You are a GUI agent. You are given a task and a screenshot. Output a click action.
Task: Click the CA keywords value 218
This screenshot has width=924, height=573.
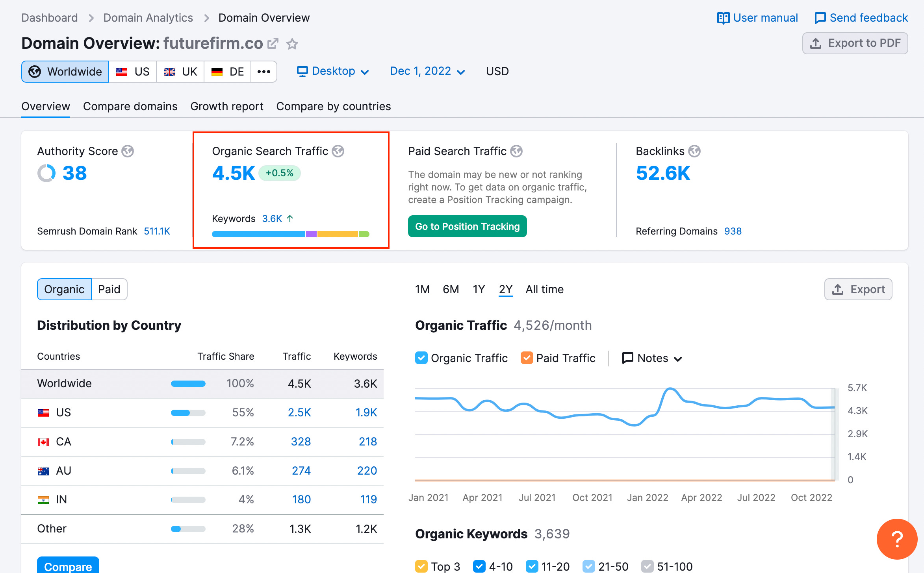[x=368, y=442]
